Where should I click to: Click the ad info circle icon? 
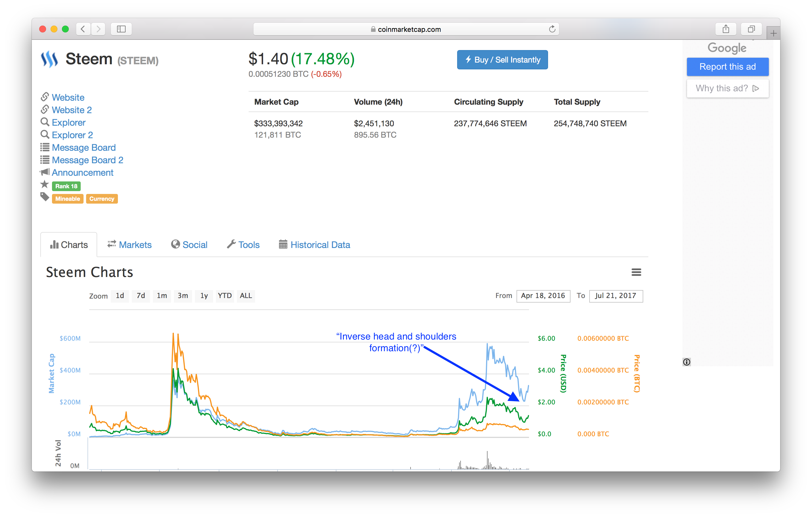pos(686,362)
